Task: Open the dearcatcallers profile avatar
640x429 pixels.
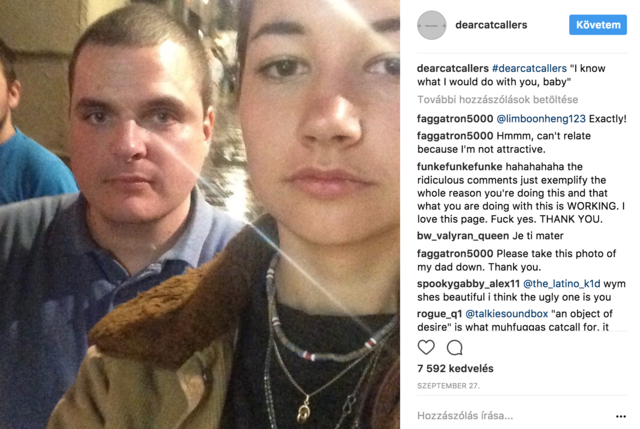Action: tap(431, 25)
